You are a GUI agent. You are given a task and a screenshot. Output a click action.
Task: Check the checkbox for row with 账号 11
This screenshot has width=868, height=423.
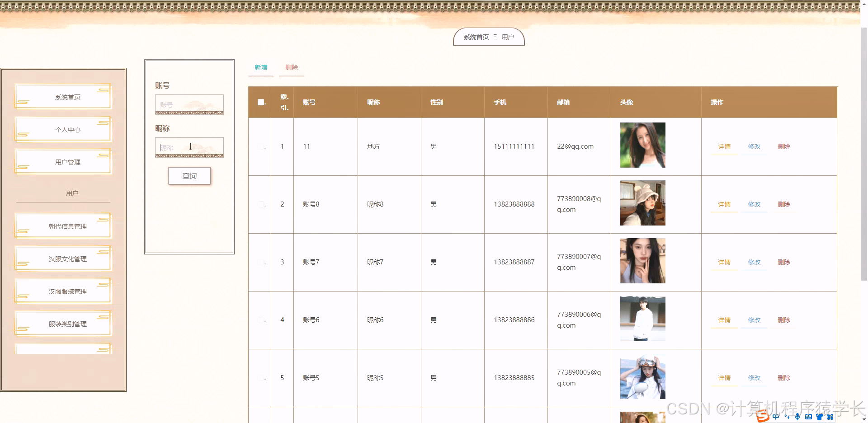261,146
